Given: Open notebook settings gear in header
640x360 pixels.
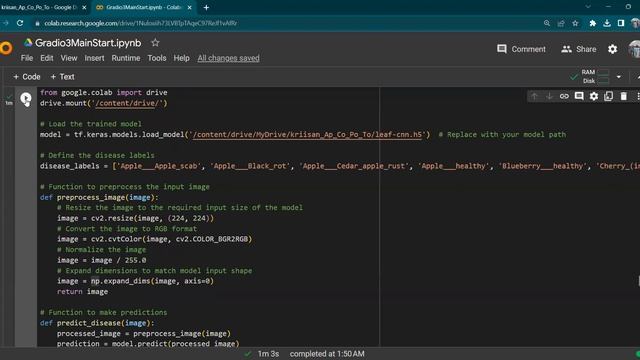Looking at the screenshot, I should click(x=612, y=49).
